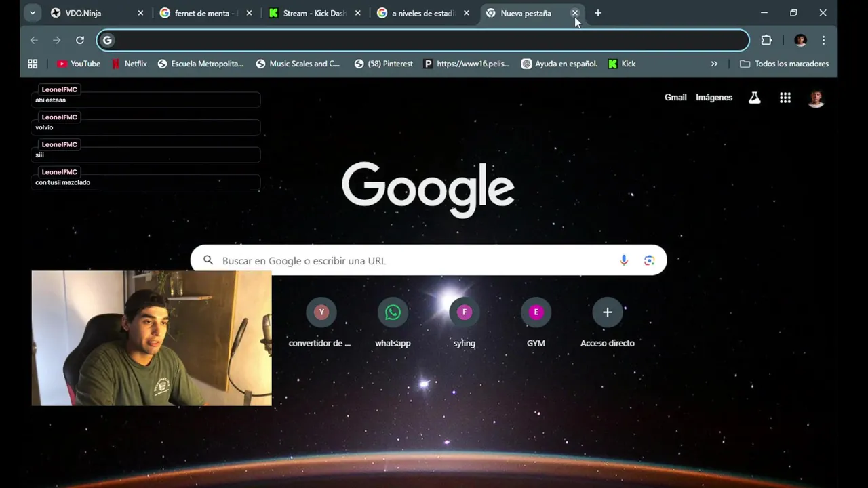This screenshot has width=868, height=488.
Task: Open the (58) Pinterest bookmark
Action: click(x=384, y=64)
